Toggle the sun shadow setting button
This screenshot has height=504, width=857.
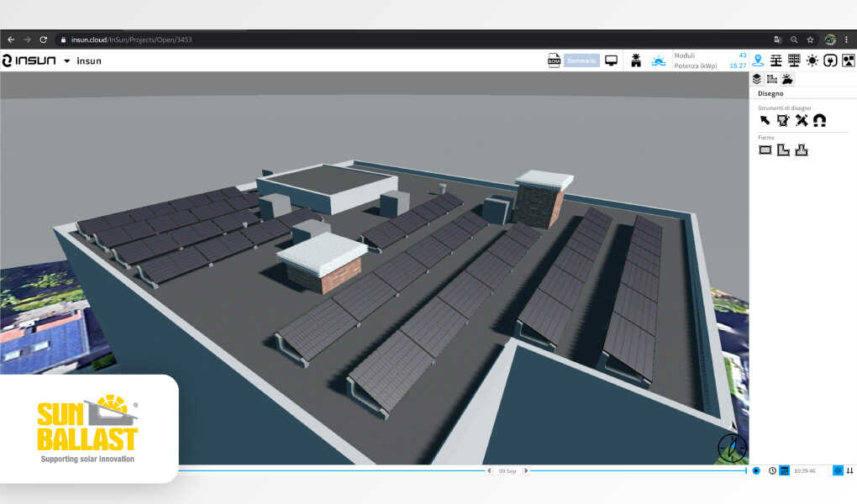coord(837,470)
